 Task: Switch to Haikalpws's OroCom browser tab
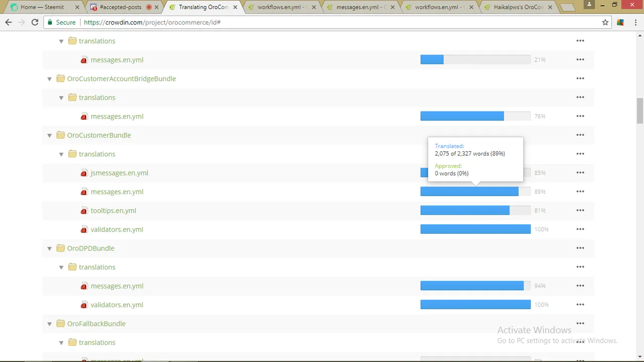click(518, 7)
